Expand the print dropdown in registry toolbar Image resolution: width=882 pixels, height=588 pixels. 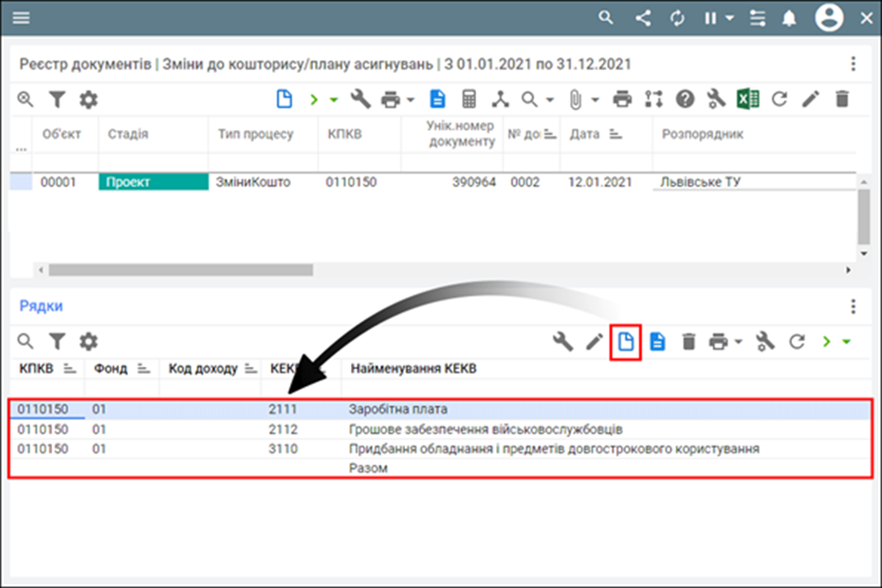coord(411,99)
